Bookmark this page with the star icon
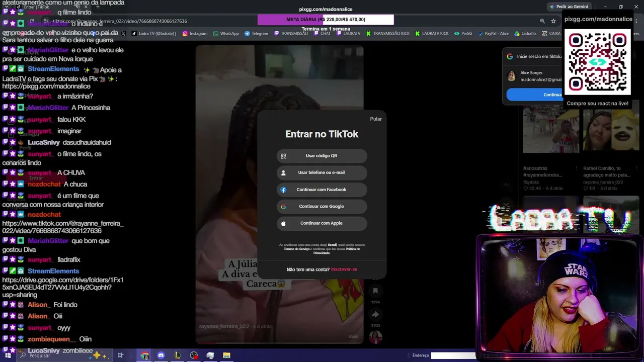This screenshot has height=362, width=644. click(x=553, y=21)
